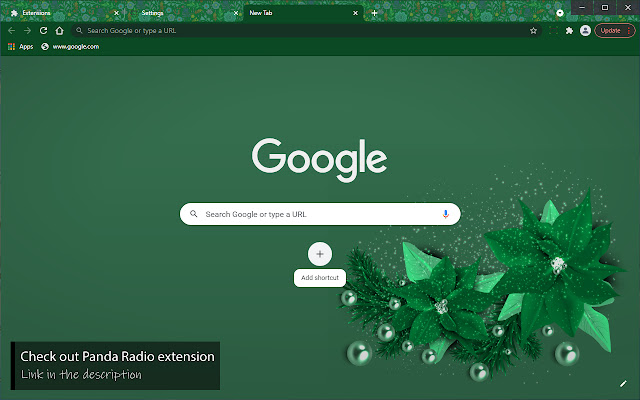The width and height of the screenshot is (640, 400).
Task: Bookmark this tab with the star icon
Action: (x=533, y=31)
